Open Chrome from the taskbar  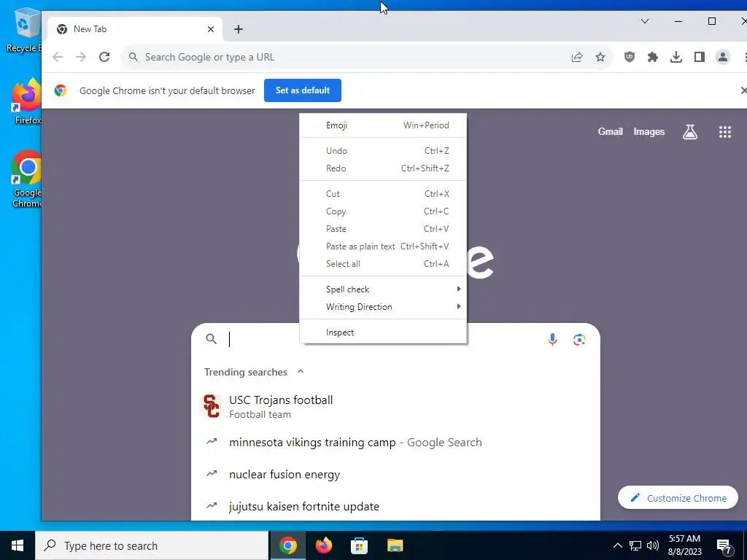coord(287,545)
